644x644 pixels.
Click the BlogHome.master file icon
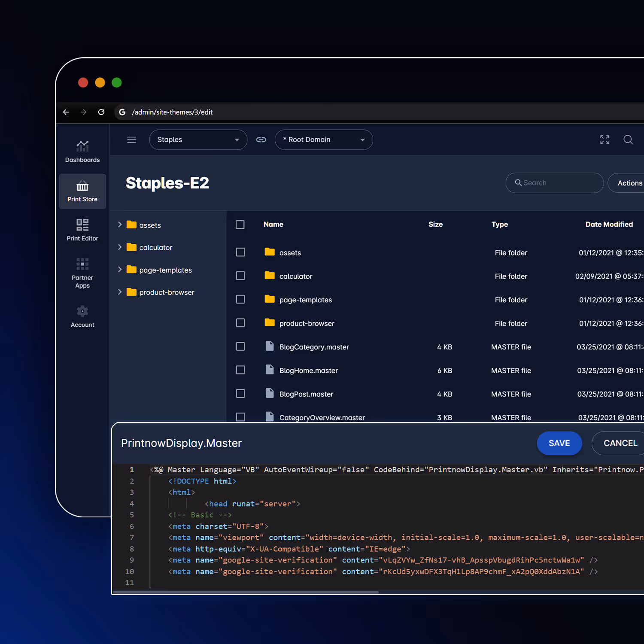coord(270,370)
